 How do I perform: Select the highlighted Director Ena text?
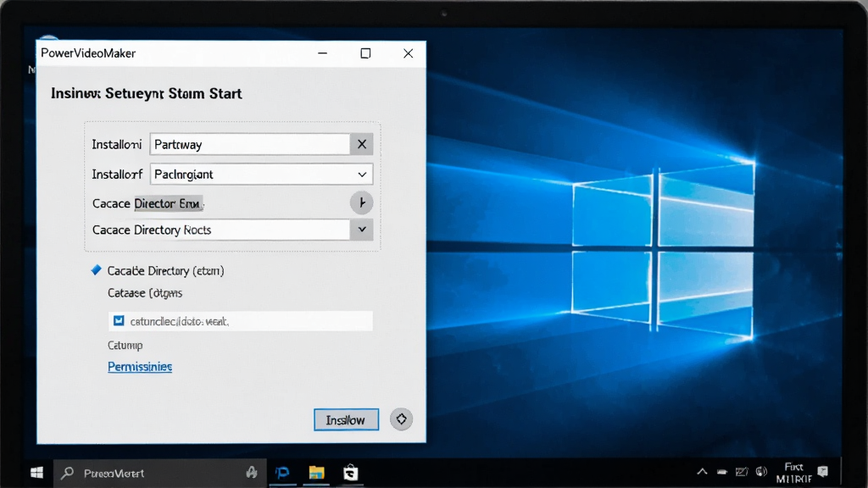pyautogui.click(x=169, y=203)
